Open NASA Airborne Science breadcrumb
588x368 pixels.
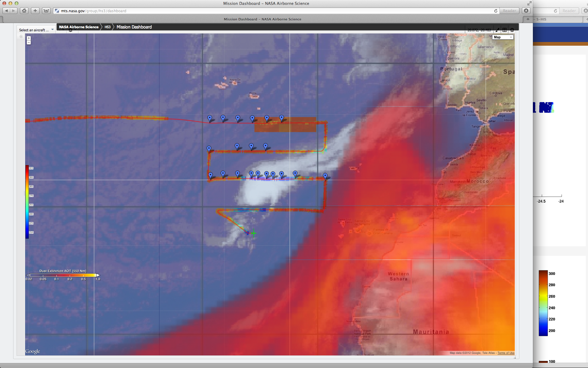[79, 27]
